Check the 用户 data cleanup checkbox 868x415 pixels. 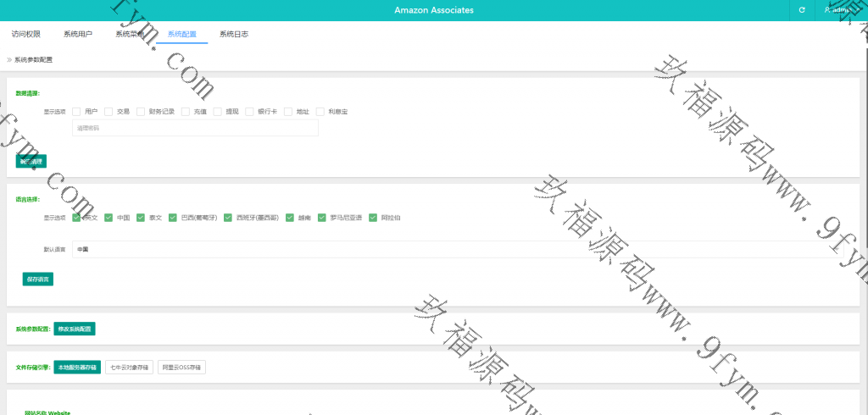pyautogui.click(x=76, y=112)
